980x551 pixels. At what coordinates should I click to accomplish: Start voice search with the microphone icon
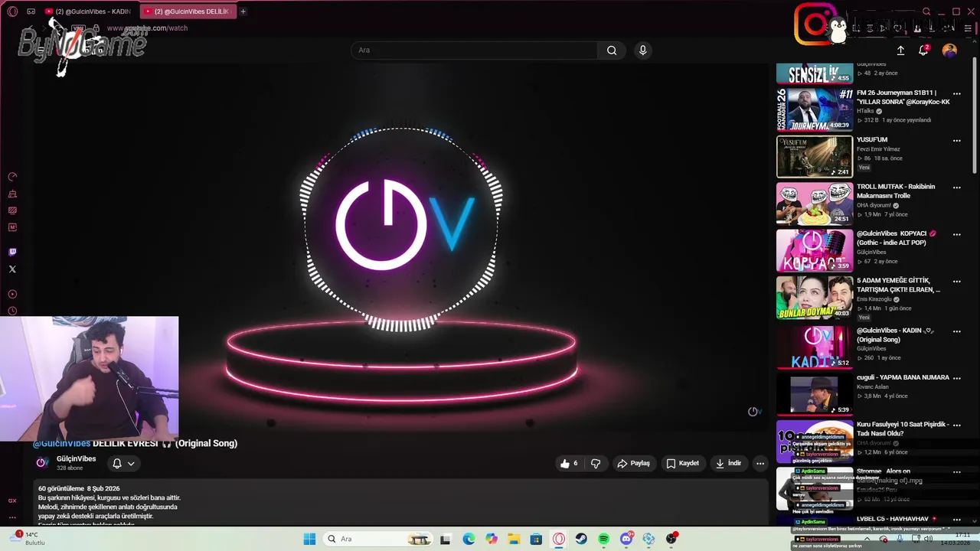pyautogui.click(x=642, y=51)
